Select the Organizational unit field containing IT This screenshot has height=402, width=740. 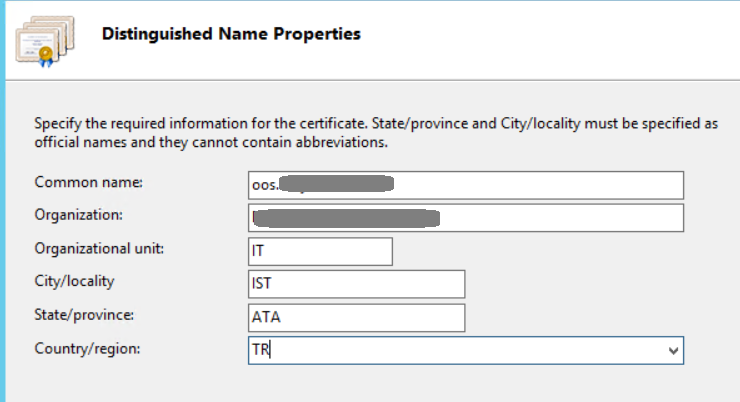[x=320, y=251]
